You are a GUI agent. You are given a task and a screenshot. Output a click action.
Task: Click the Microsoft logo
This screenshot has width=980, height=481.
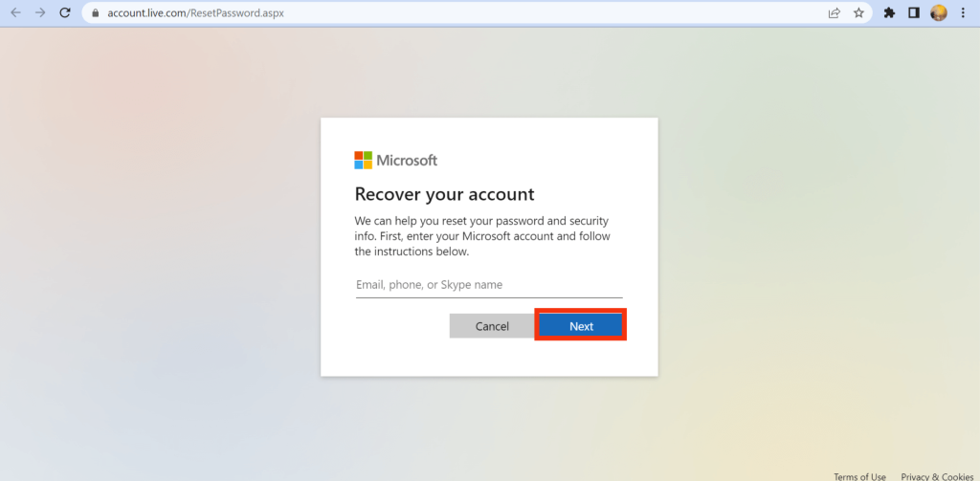(x=395, y=161)
